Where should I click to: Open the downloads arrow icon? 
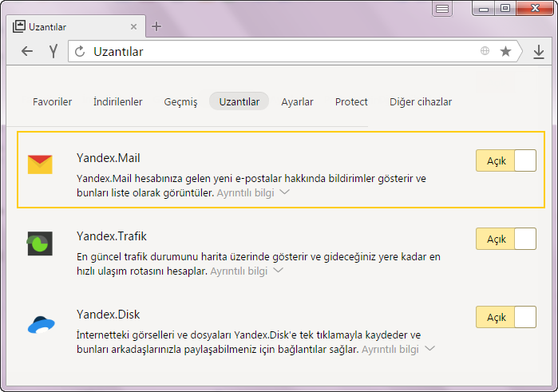tap(539, 52)
